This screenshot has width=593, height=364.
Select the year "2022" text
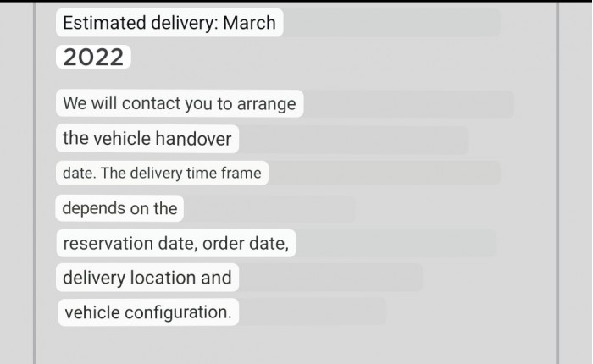(93, 58)
